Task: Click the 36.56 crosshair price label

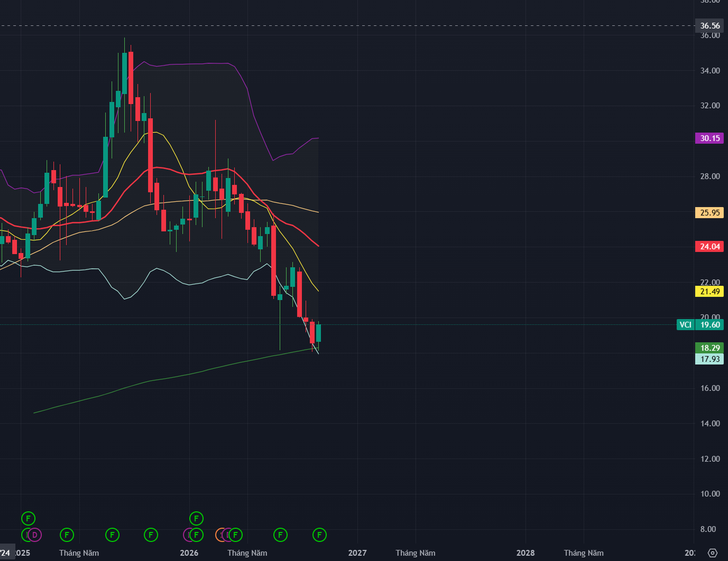Action: point(709,26)
